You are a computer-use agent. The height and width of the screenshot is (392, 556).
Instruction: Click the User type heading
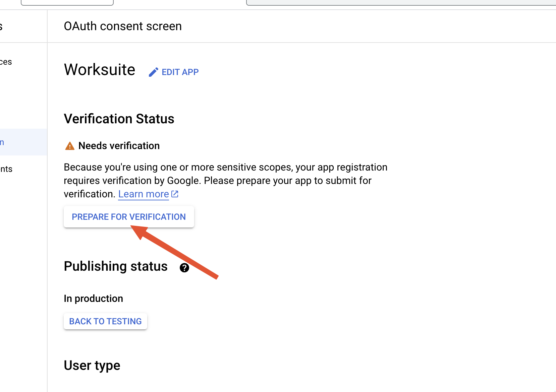click(92, 365)
